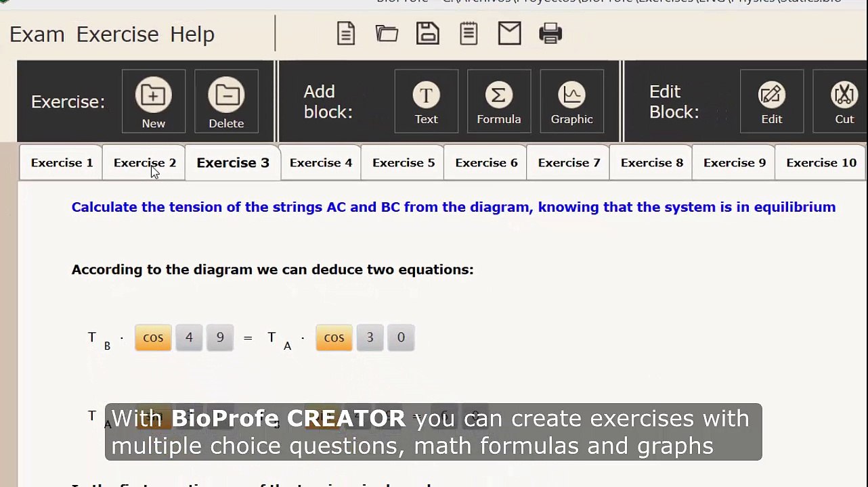Viewport: 868px width, 487px height.
Task: Open the Exam menu
Action: coord(37,34)
